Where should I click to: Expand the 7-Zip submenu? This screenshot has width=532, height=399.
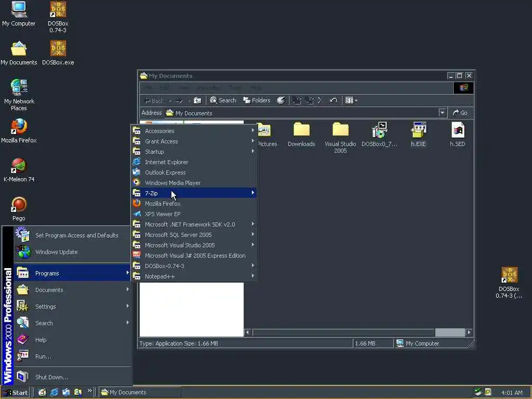(x=194, y=193)
